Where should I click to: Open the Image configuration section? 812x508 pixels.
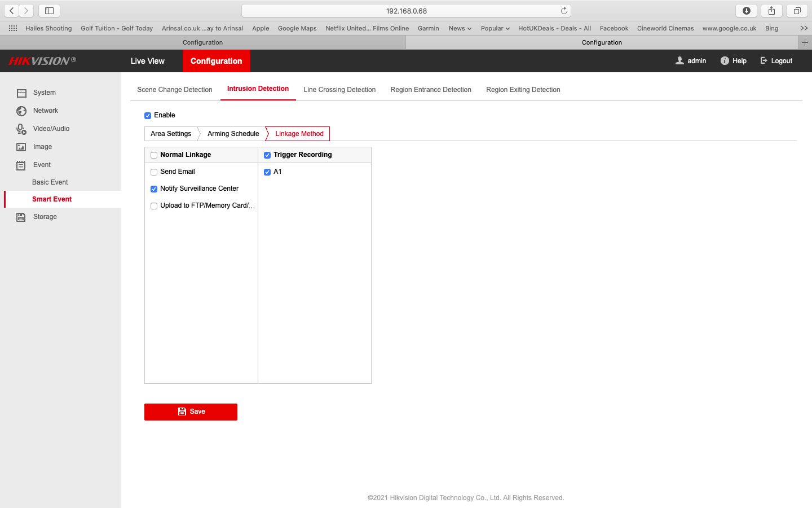(42, 146)
